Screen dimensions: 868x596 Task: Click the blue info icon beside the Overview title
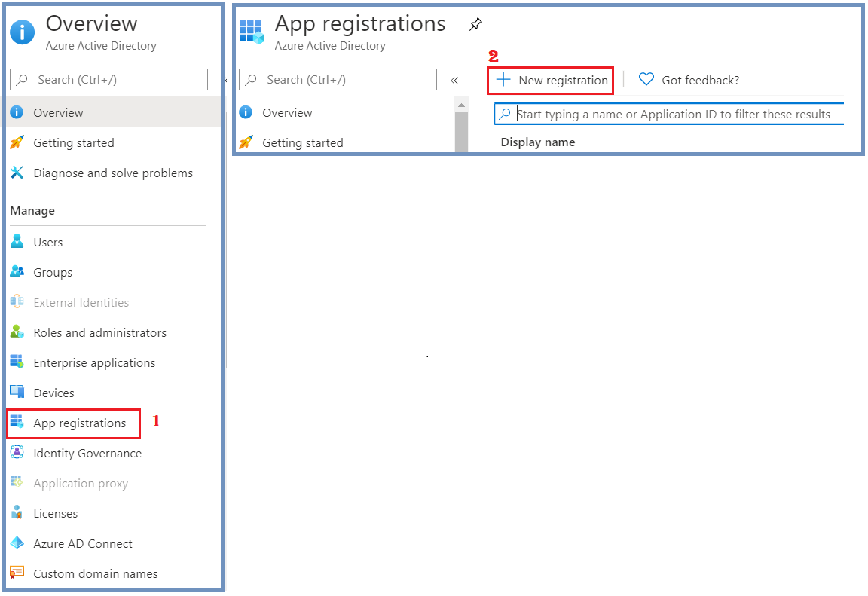[x=22, y=32]
